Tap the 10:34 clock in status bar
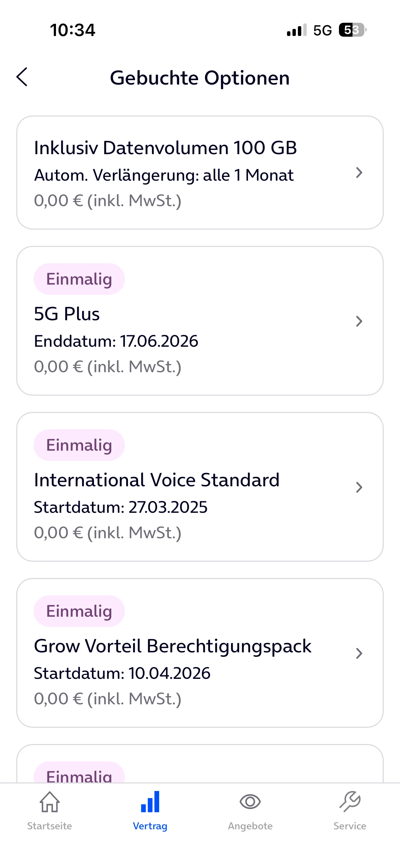400x868 pixels. click(73, 30)
